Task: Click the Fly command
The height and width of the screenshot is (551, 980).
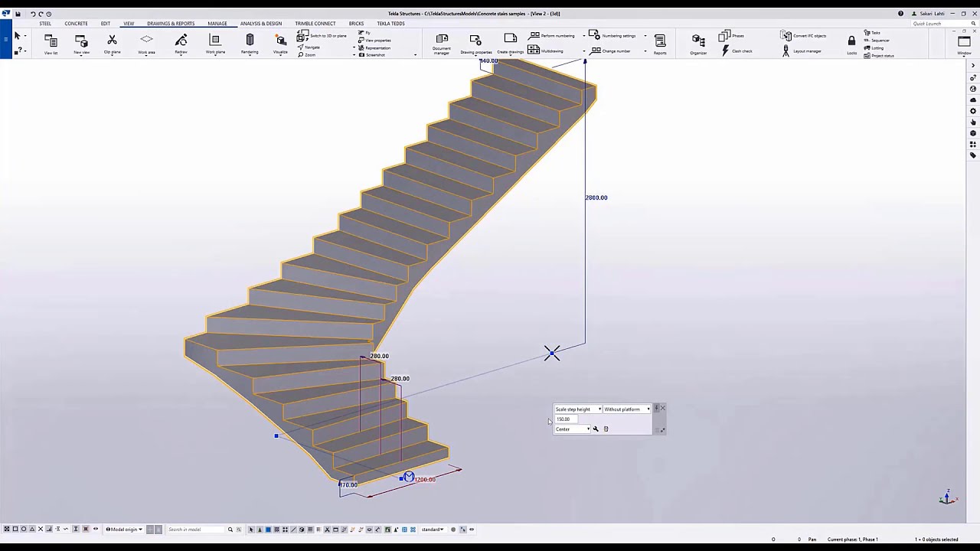Action: pos(364,33)
